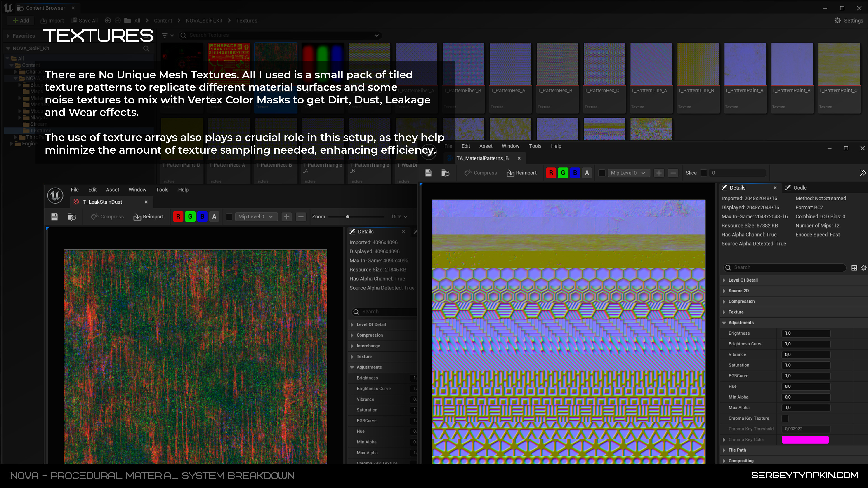Toggle red channel in TA_MaterialPatterns_B

click(x=551, y=173)
